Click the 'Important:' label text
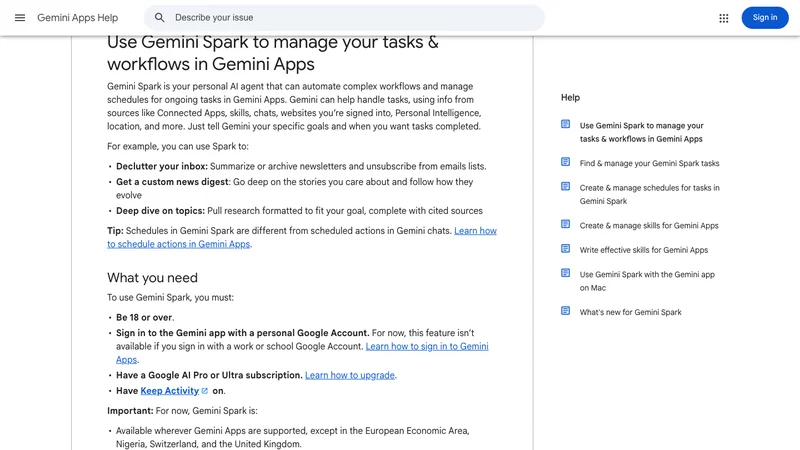This screenshot has width=800, height=450. [x=130, y=411]
